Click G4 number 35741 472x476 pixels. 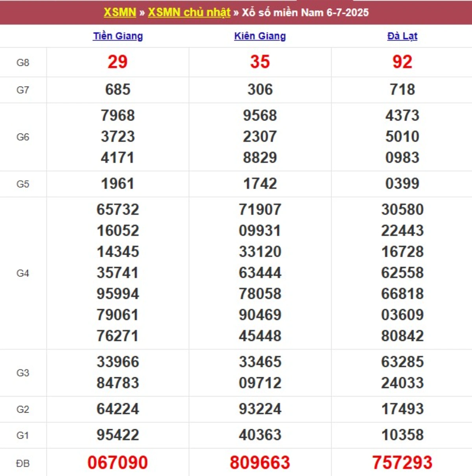[x=118, y=273]
